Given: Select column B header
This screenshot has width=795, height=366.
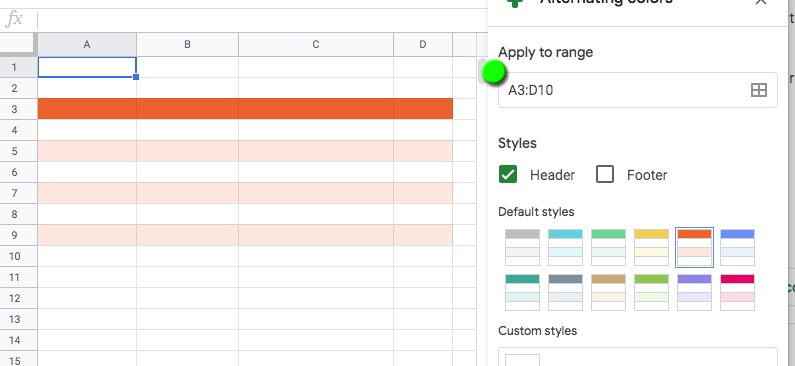Looking at the screenshot, I should (188, 45).
